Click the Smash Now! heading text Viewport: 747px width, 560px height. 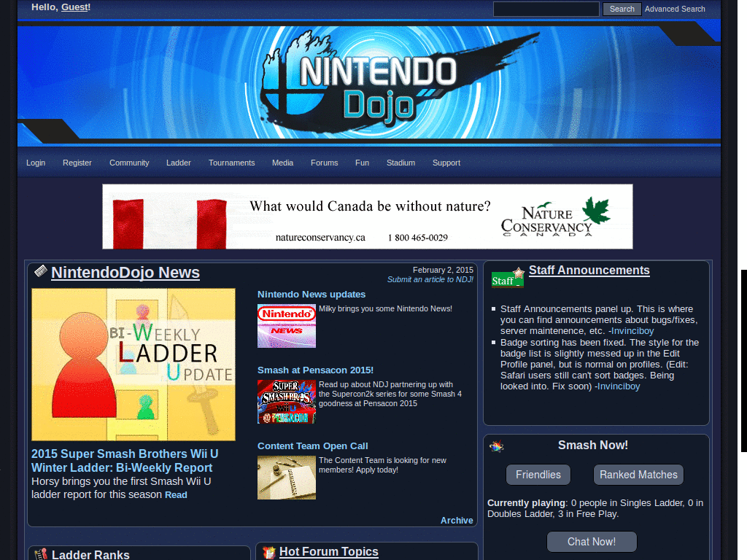(593, 446)
